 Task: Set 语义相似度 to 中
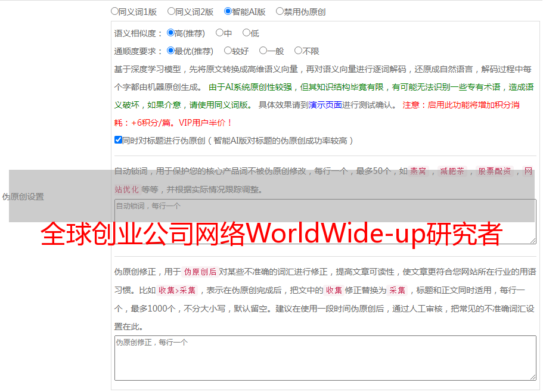click(x=219, y=33)
